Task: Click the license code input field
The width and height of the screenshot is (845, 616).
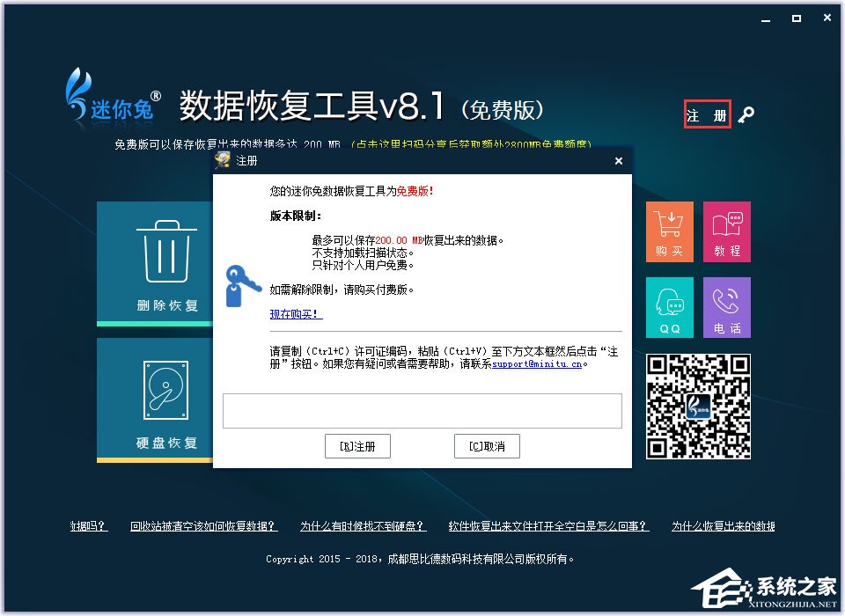Action: (x=422, y=410)
